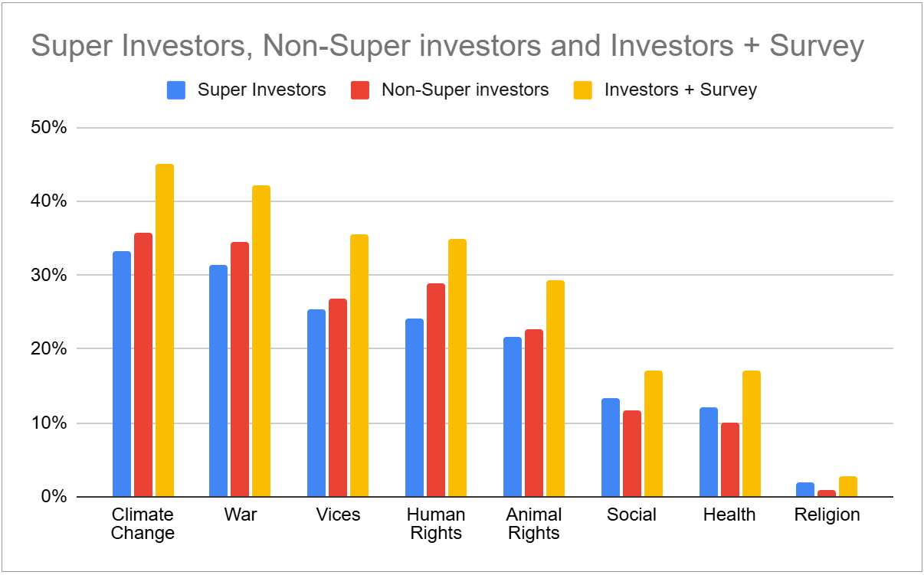Click the yellow Climate Change bar
The height and width of the screenshot is (575, 924).
click(165, 329)
